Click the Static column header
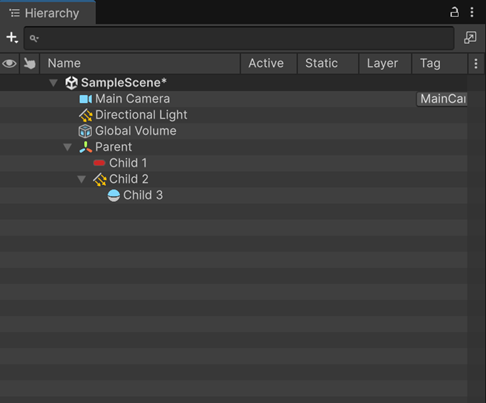Screen dimensions: 486x403 point(328,63)
